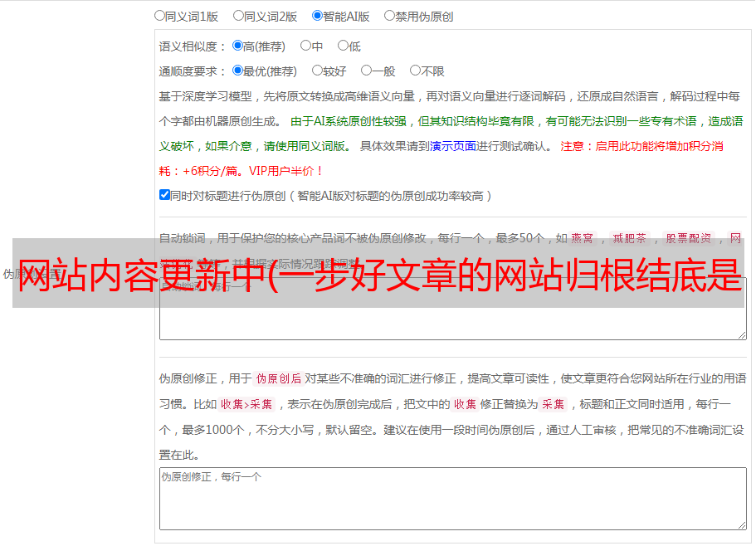Select the 同义词2版 radio option
Image resolution: width=756 pixels, height=546 pixels.
point(238,16)
